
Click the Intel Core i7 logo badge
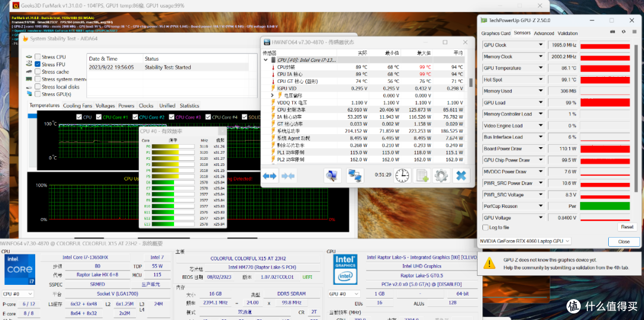pyautogui.click(x=20, y=271)
